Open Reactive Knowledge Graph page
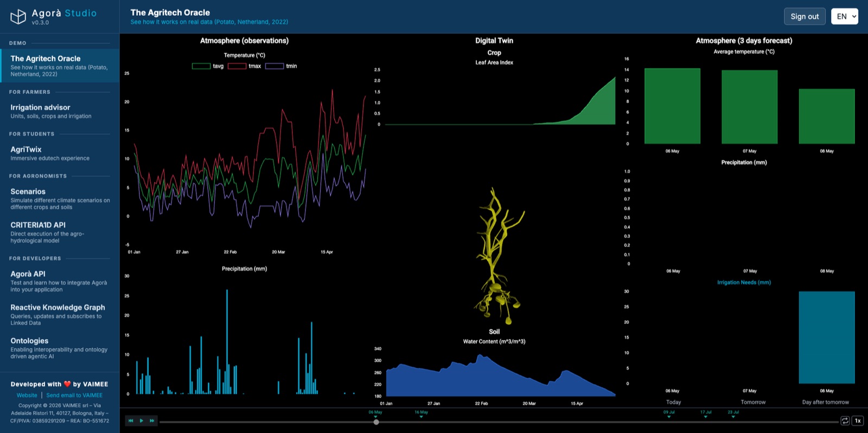 (60, 315)
